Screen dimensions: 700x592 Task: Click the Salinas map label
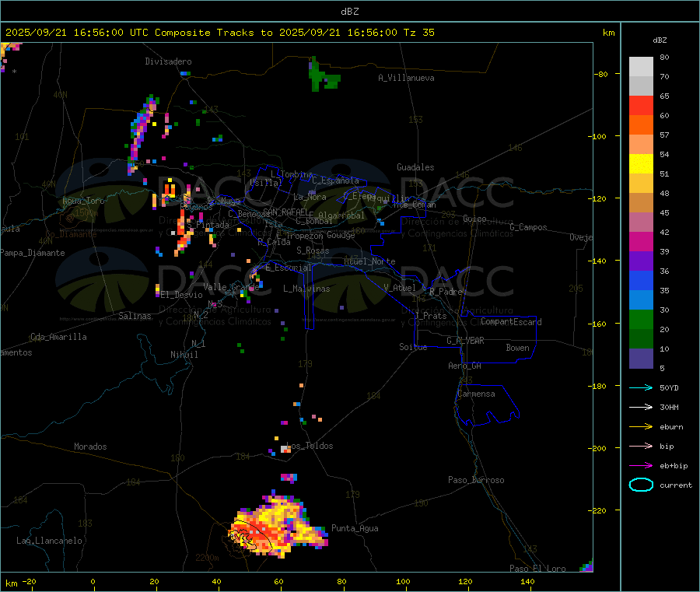click(135, 316)
